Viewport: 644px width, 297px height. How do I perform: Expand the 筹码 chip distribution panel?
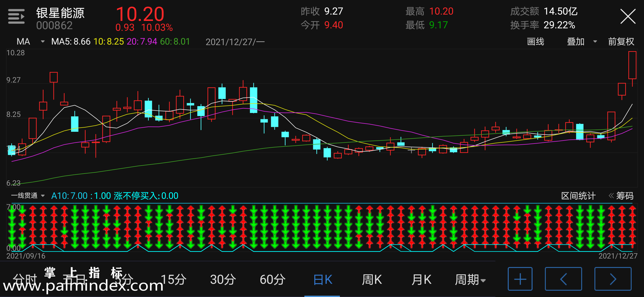click(621, 196)
